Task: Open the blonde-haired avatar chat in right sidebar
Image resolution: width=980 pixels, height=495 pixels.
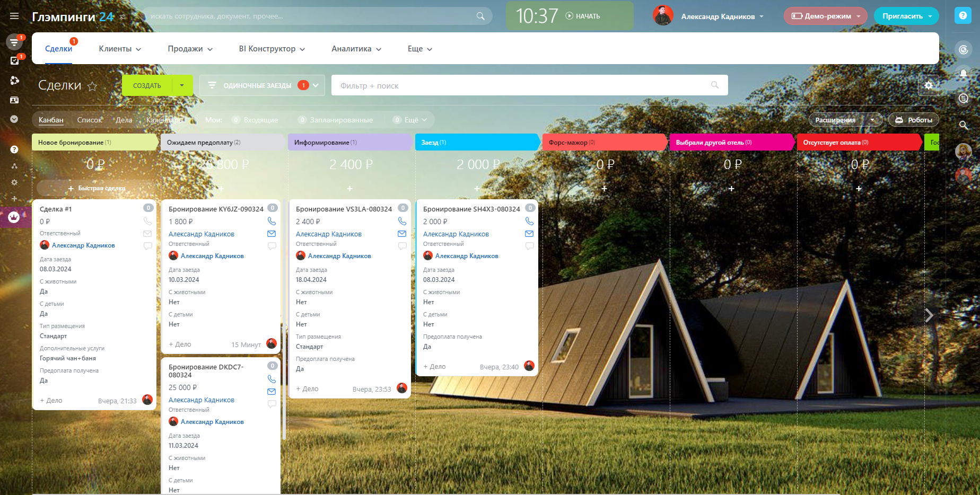Action: [x=964, y=152]
